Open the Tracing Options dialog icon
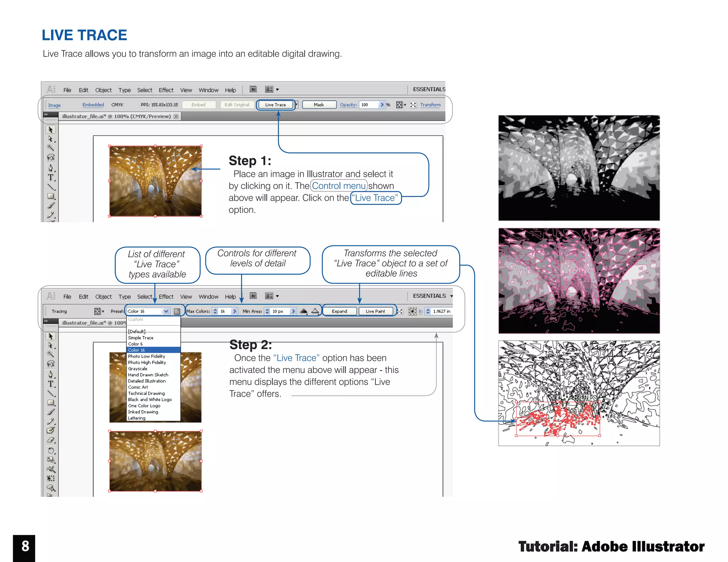728x562 pixels. [x=177, y=312]
